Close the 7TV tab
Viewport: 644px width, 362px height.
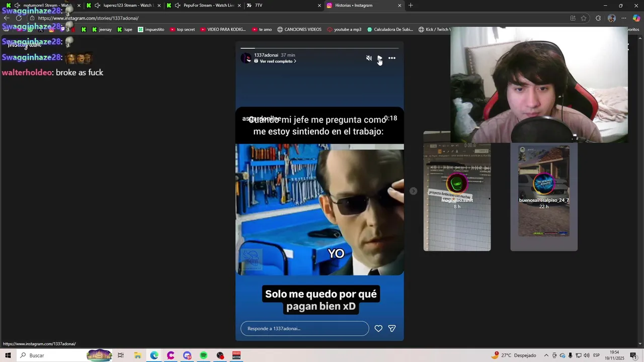[x=319, y=6]
